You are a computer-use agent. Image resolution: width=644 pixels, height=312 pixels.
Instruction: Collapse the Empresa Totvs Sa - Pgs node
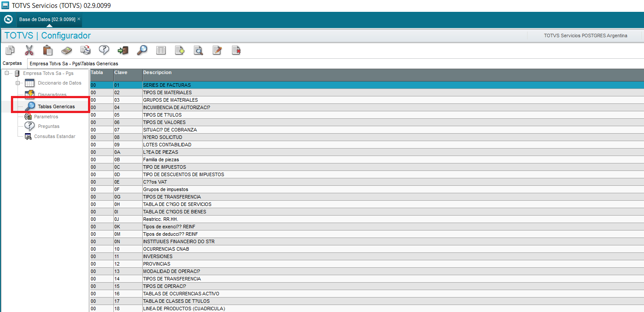(7, 73)
